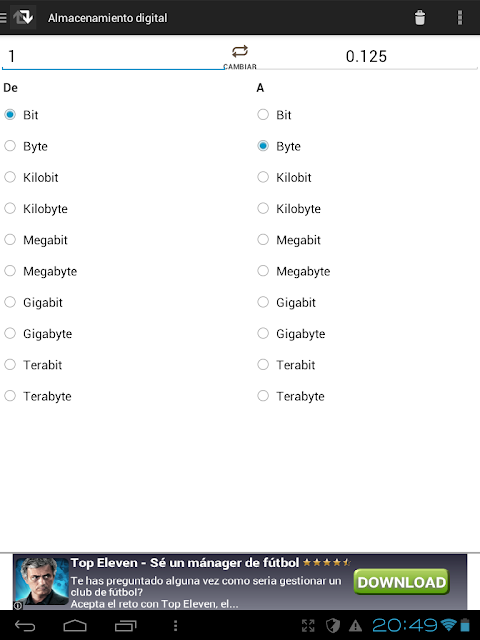Open the three-dot overflow menu
The height and width of the screenshot is (640, 480).
[460, 18]
